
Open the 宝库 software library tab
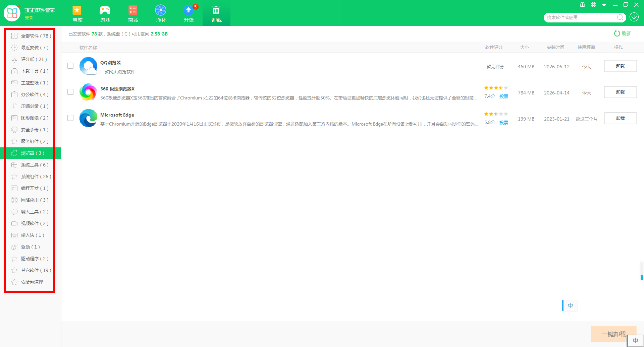tap(77, 14)
